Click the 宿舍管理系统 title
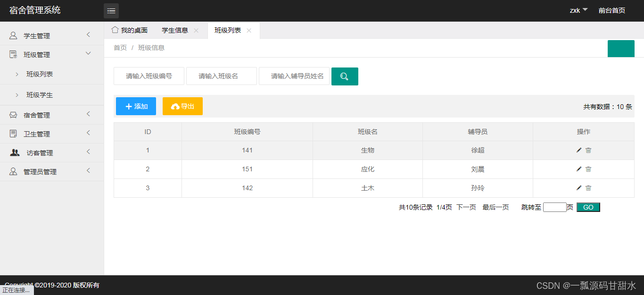The width and height of the screenshot is (644, 295). (x=35, y=10)
